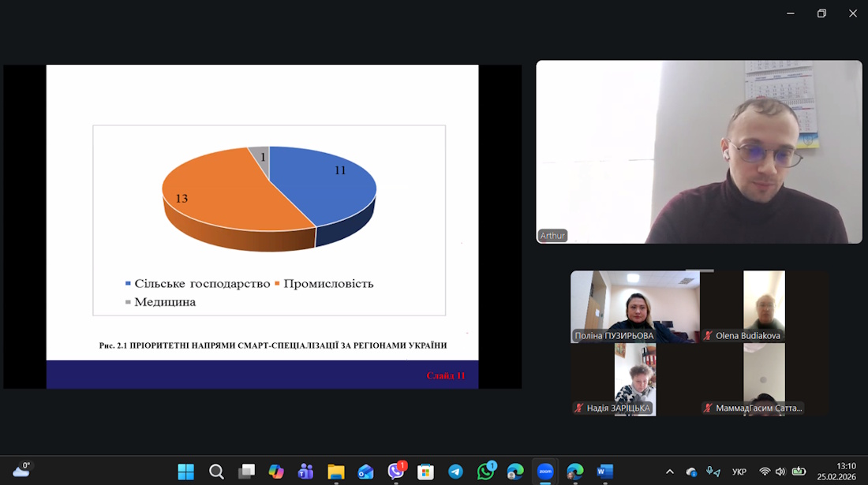Open WhatsApp taskbar icon
This screenshot has height=485, width=868.
click(485, 472)
